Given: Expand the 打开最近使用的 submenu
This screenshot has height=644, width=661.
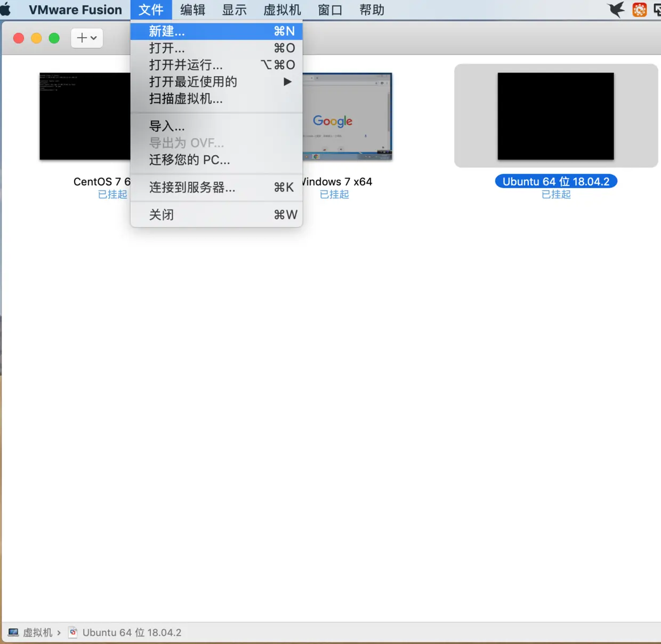Looking at the screenshot, I should click(x=193, y=82).
